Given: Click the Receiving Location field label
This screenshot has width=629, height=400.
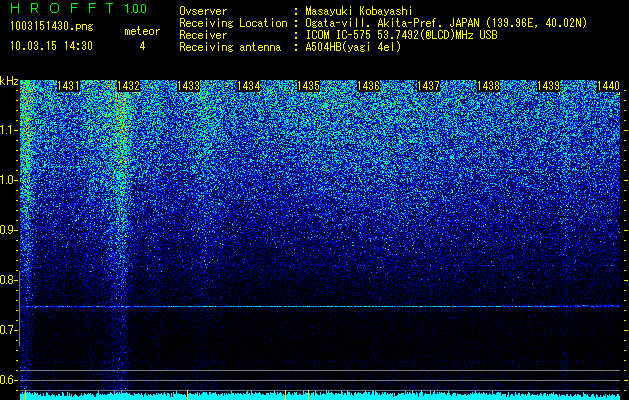Looking at the screenshot, I should point(233,23).
